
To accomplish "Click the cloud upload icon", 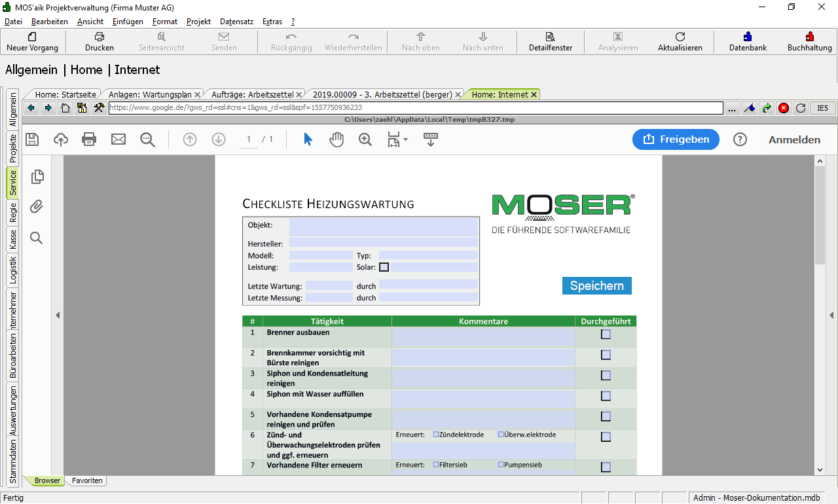I will [x=61, y=139].
